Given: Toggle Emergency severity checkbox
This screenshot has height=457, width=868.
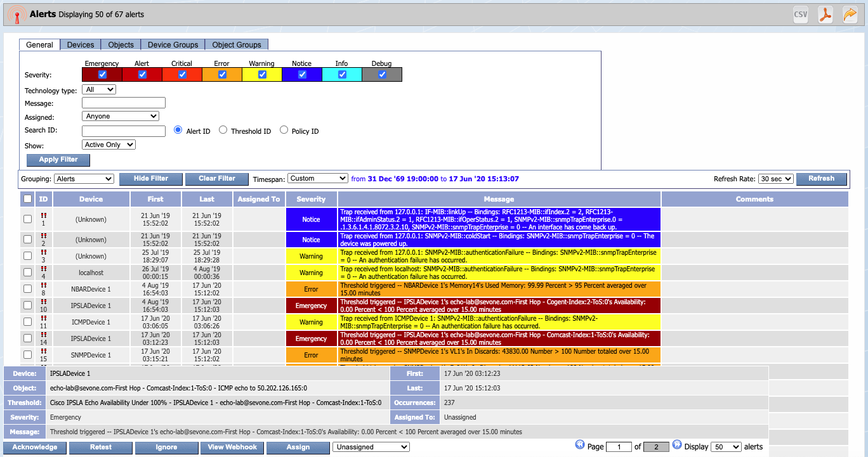Looking at the screenshot, I should [102, 75].
